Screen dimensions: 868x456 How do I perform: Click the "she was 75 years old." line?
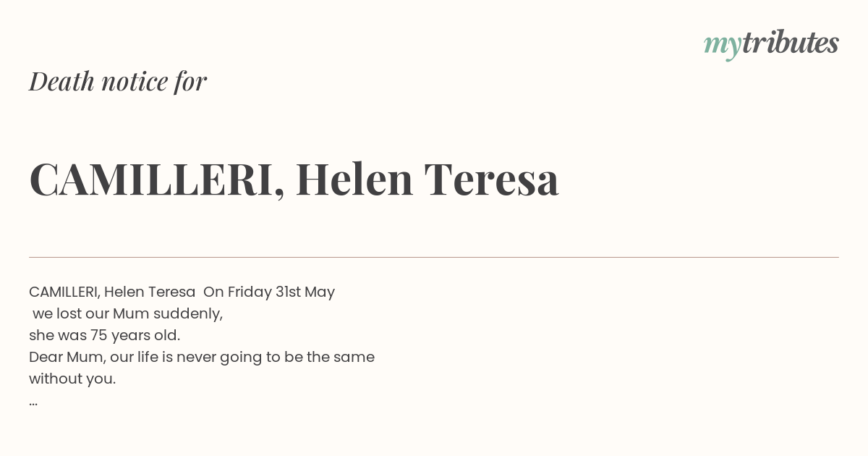pyautogui.click(x=105, y=336)
